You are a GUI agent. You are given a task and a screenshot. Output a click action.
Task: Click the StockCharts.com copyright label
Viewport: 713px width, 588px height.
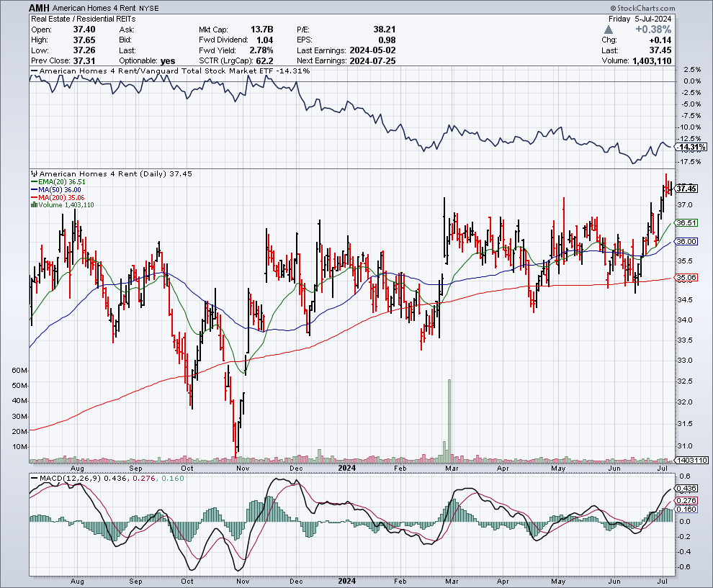pos(642,8)
